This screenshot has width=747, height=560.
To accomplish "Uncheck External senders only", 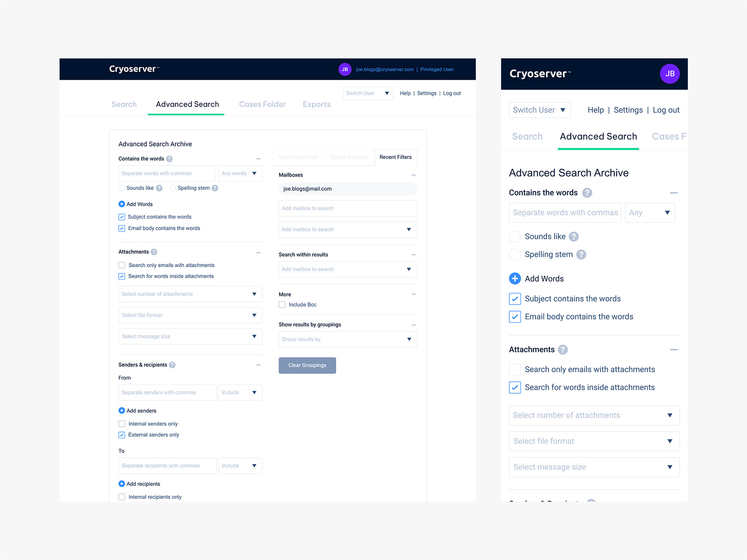I will coord(122,435).
